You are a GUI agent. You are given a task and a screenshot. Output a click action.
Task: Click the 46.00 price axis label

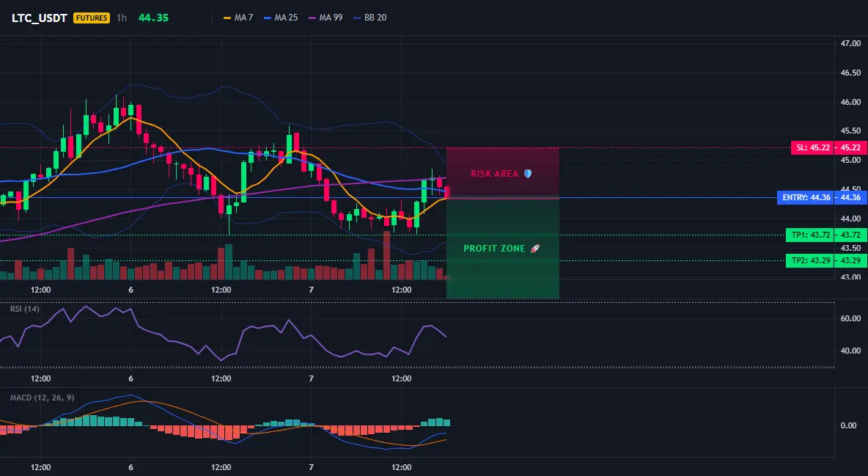tap(850, 102)
